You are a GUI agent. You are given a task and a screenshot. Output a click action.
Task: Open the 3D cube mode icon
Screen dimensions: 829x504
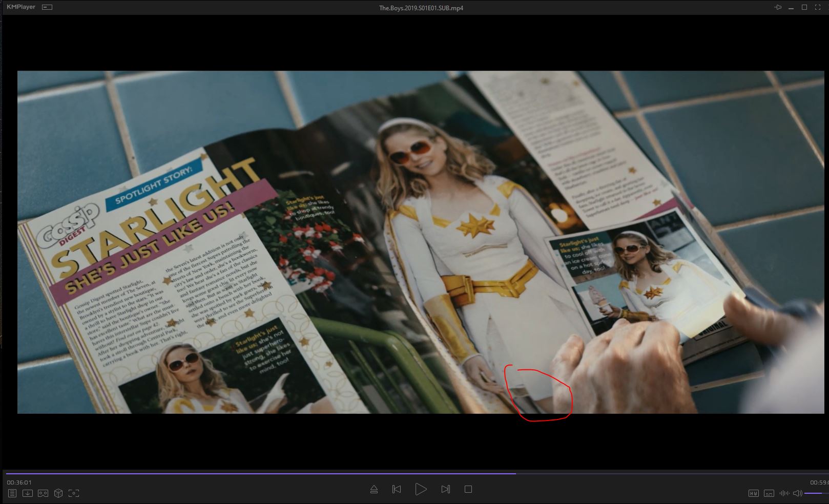[58, 493]
